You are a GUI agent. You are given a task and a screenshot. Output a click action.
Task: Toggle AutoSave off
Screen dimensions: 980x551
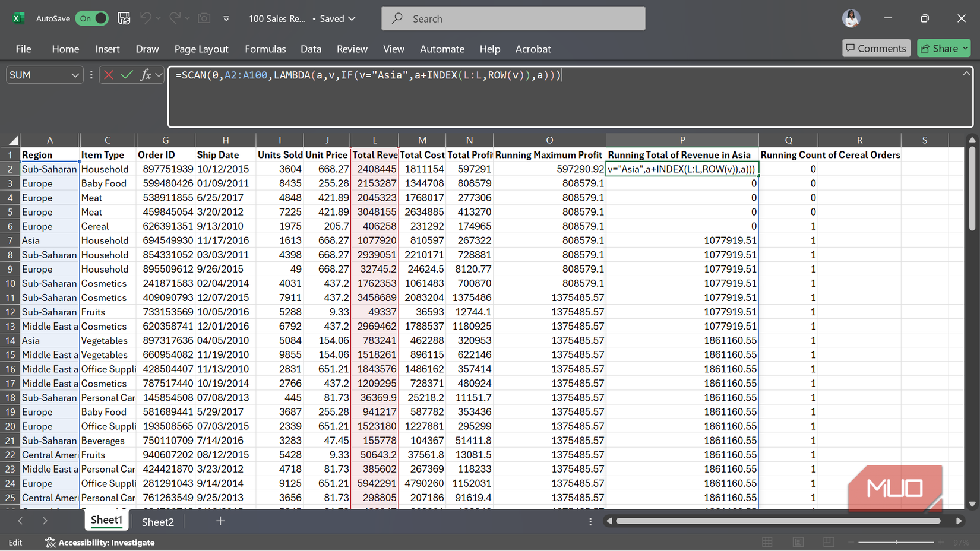(91, 18)
